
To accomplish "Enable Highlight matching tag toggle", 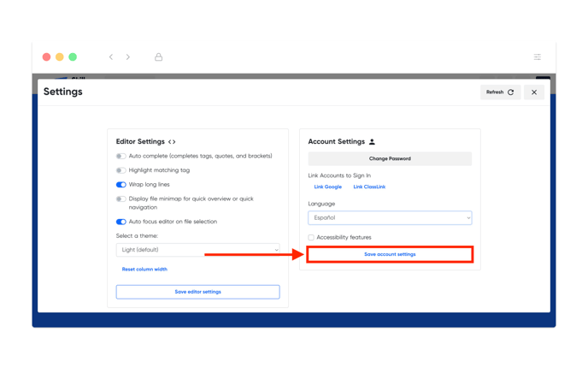I will [121, 170].
